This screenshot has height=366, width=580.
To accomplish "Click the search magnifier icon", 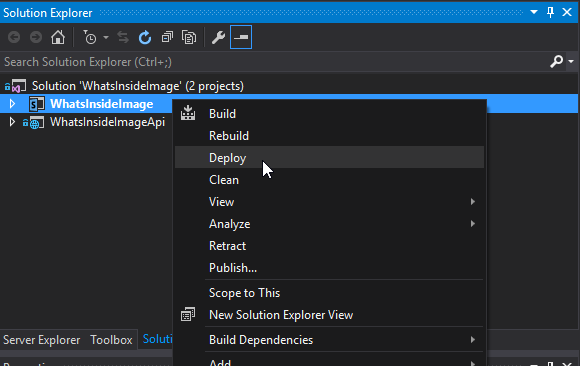I will (x=556, y=61).
